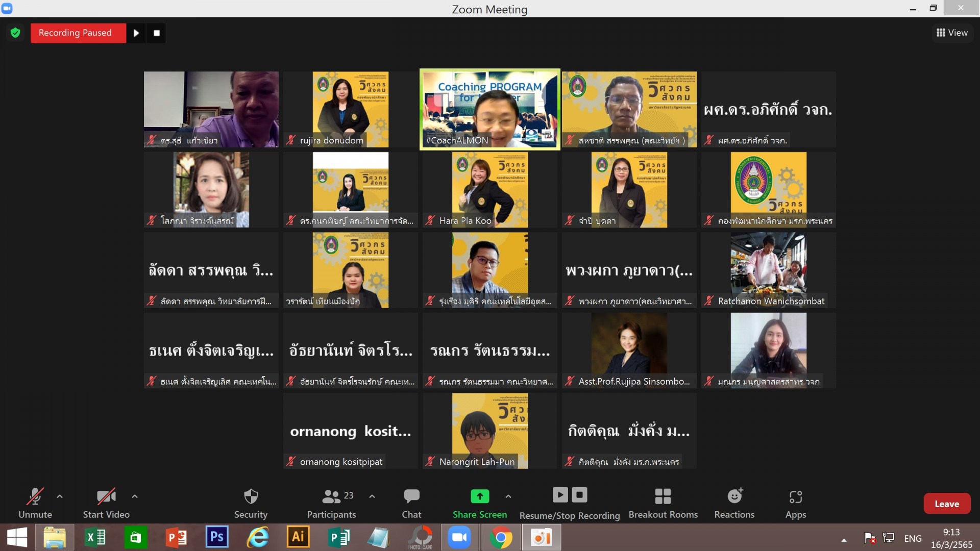Open Photoshop from the Windows taskbar
Image resolution: width=980 pixels, height=551 pixels.
click(x=217, y=537)
